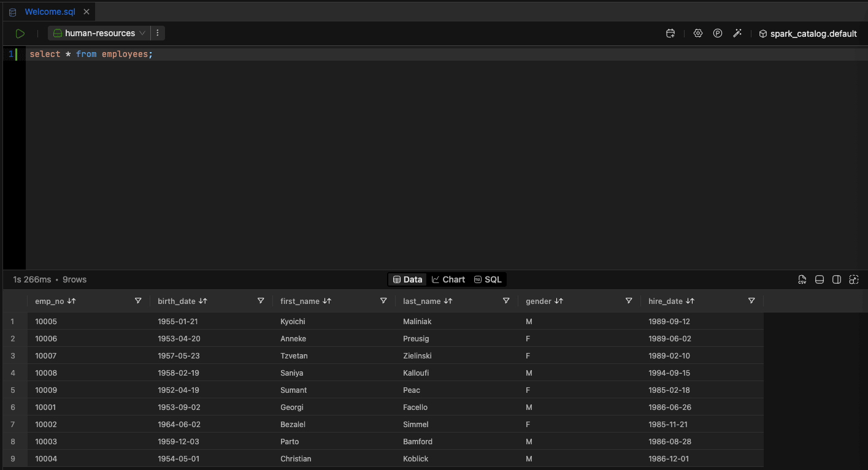Select the first_name cell 'Christian'
Viewport: 868px width, 470px height.
tap(334, 458)
